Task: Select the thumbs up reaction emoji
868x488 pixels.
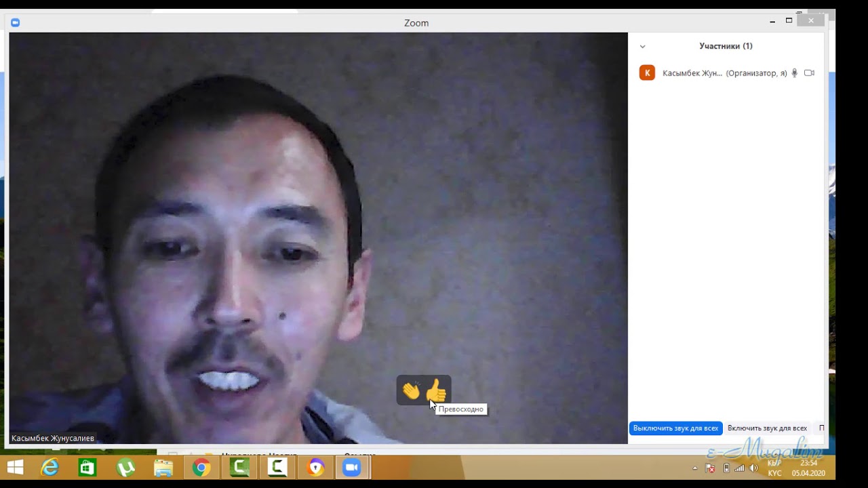Action: click(436, 390)
